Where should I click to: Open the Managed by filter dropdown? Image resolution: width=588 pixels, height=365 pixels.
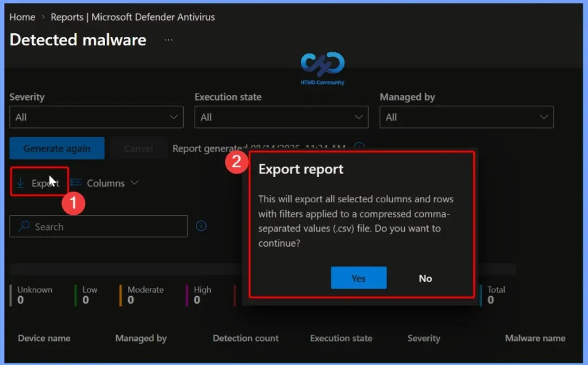[466, 117]
